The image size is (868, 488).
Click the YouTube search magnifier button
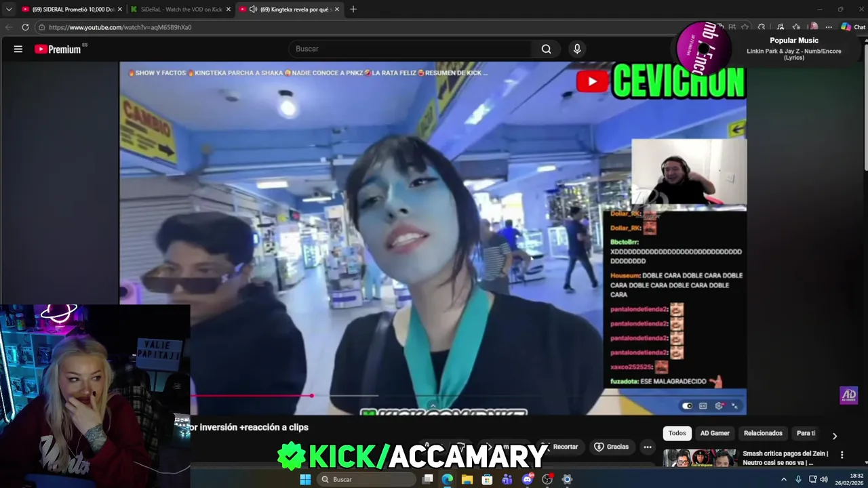pyautogui.click(x=546, y=49)
